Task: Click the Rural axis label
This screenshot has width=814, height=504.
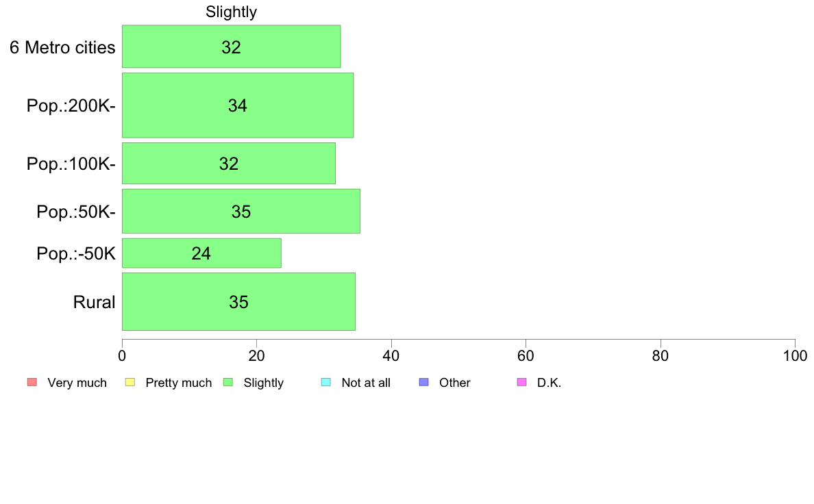Action: coord(94,302)
